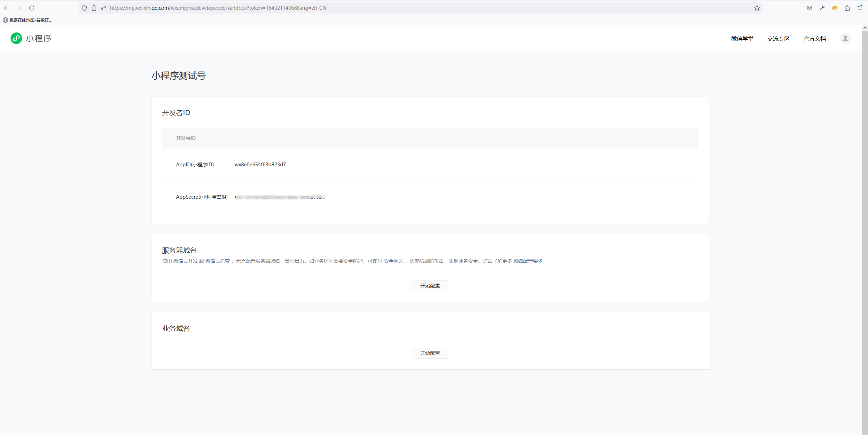
Task: Reload the page with the refresh icon
Action: [32, 8]
